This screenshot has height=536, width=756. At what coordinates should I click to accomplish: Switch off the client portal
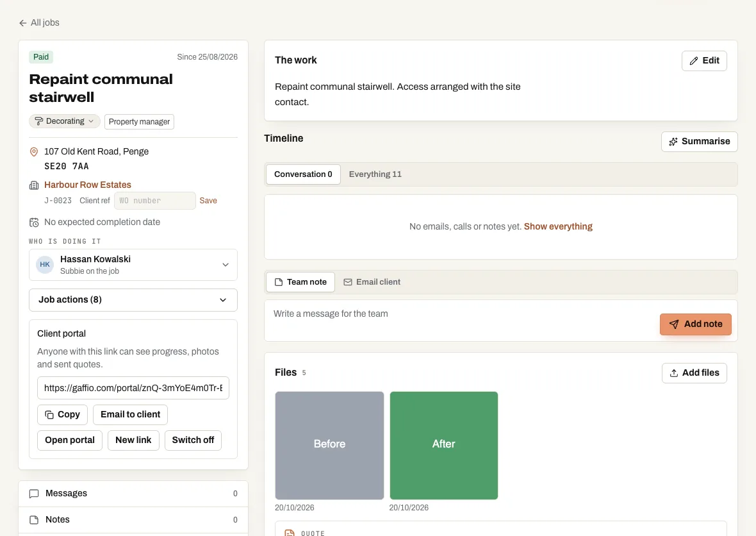click(193, 440)
